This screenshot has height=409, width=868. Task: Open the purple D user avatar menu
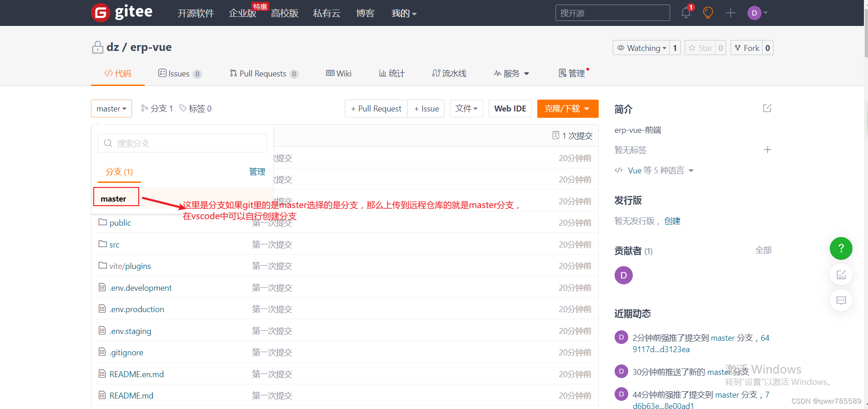(757, 13)
